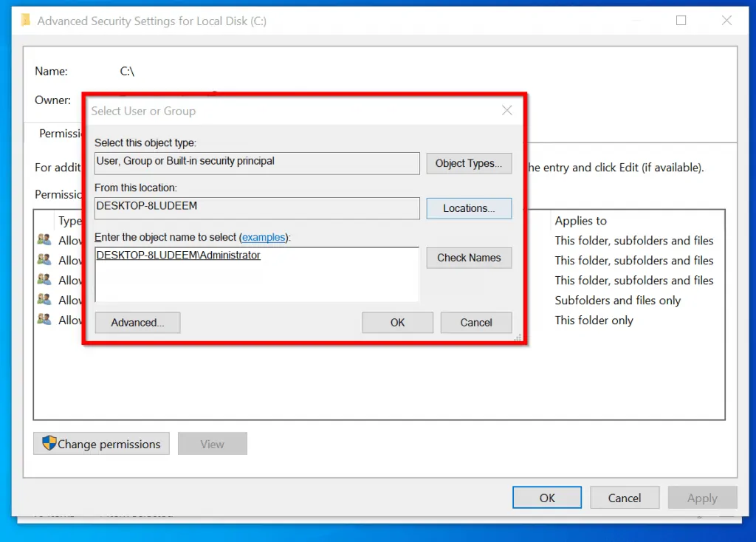Image resolution: width=756 pixels, height=542 pixels.
Task: Select the second permission entry's user group icon
Action: [x=44, y=259]
